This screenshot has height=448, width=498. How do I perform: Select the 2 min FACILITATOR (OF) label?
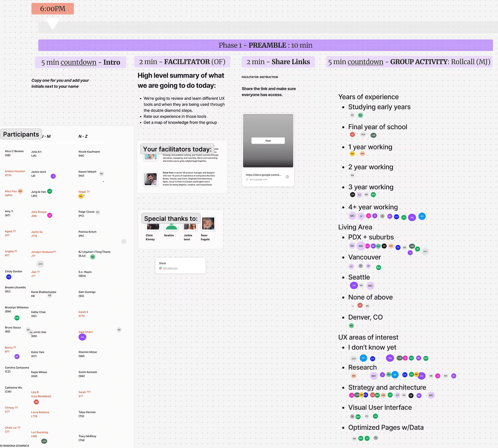[182, 62]
